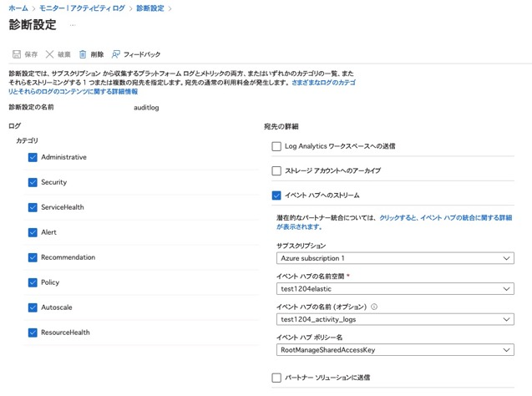
Task: Open the feedback (フィードバック) person icon
Action: (116, 54)
